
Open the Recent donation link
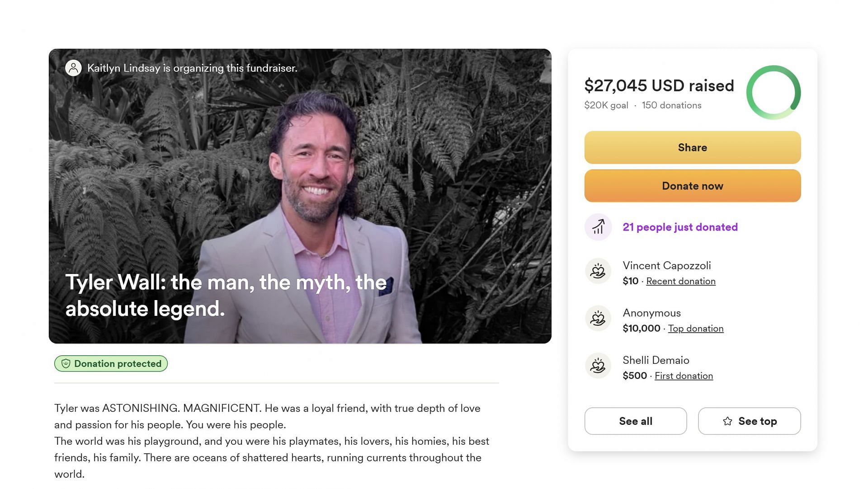click(x=680, y=281)
